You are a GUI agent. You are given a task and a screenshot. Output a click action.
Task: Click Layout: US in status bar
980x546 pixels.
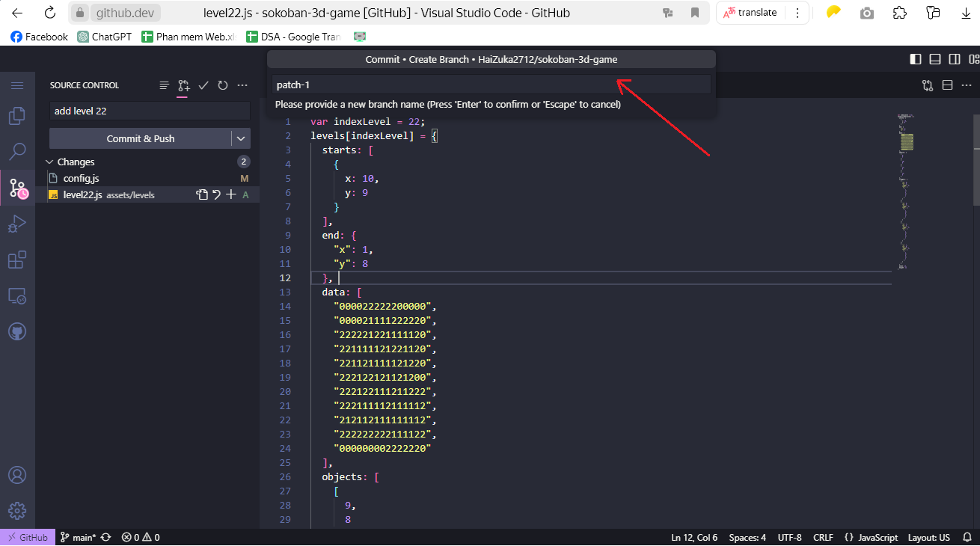(928, 537)
